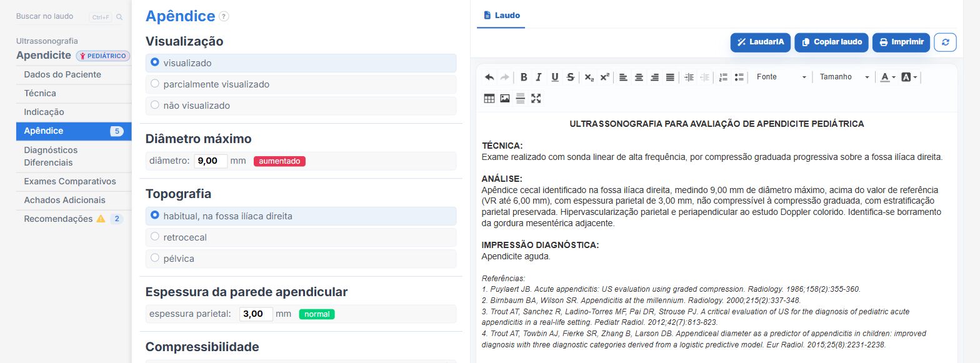Screen dimensions: 980x363
Task: Apply superscript formatting
Action: (x=604, y=77)
